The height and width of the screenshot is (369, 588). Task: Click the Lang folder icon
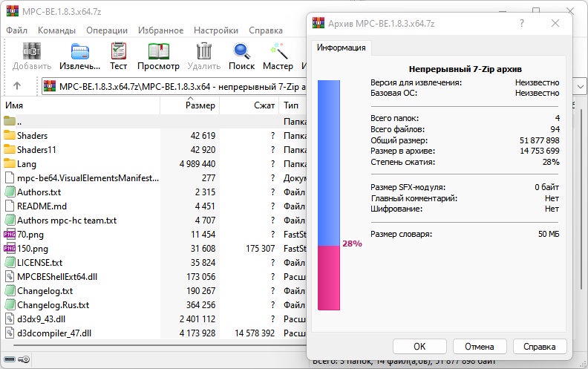(x=10, y=163)
